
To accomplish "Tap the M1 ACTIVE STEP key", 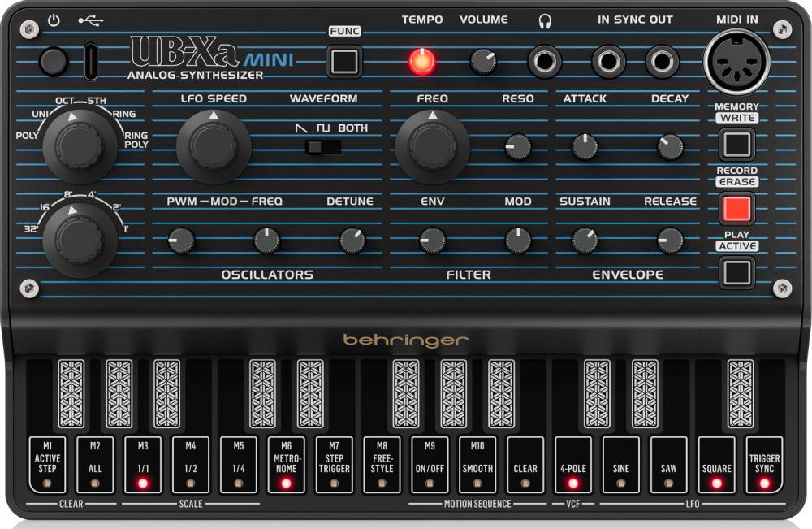I will point(47,464).
